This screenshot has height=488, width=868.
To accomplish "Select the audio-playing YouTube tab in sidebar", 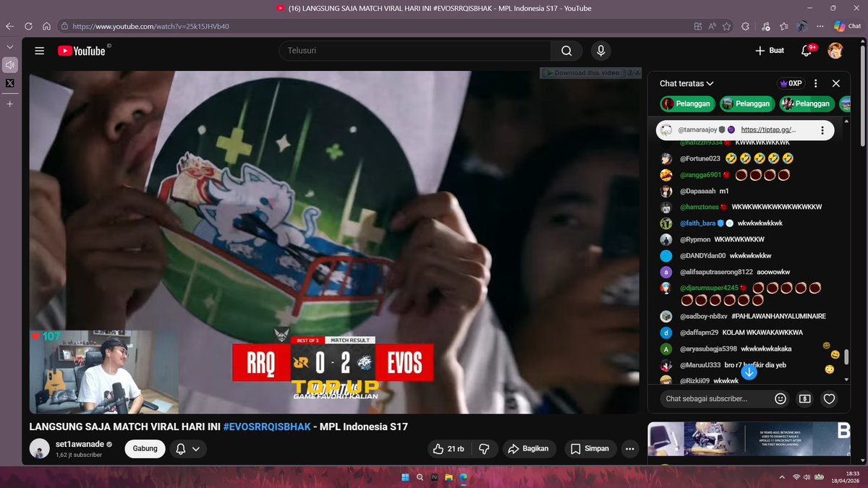I will 10,65.
